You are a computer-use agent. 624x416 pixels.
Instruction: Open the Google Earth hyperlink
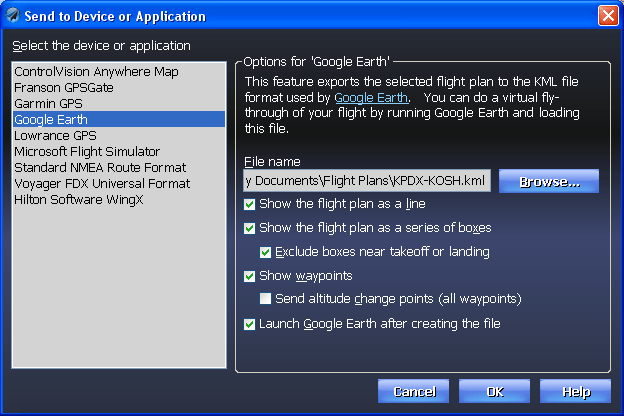point(371,98)
